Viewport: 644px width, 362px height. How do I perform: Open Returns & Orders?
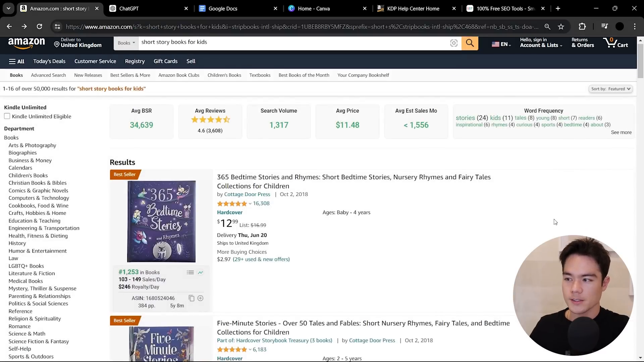coord(583,43)
